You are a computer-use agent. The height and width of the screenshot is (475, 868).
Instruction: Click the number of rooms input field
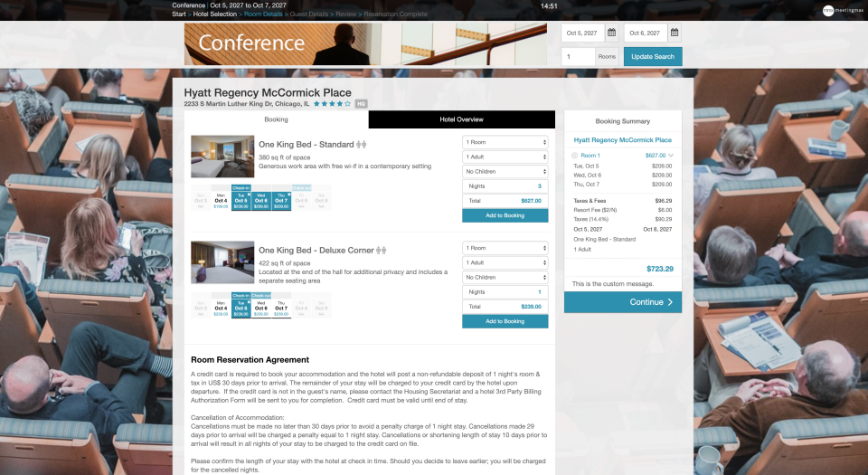click(578, 56)
